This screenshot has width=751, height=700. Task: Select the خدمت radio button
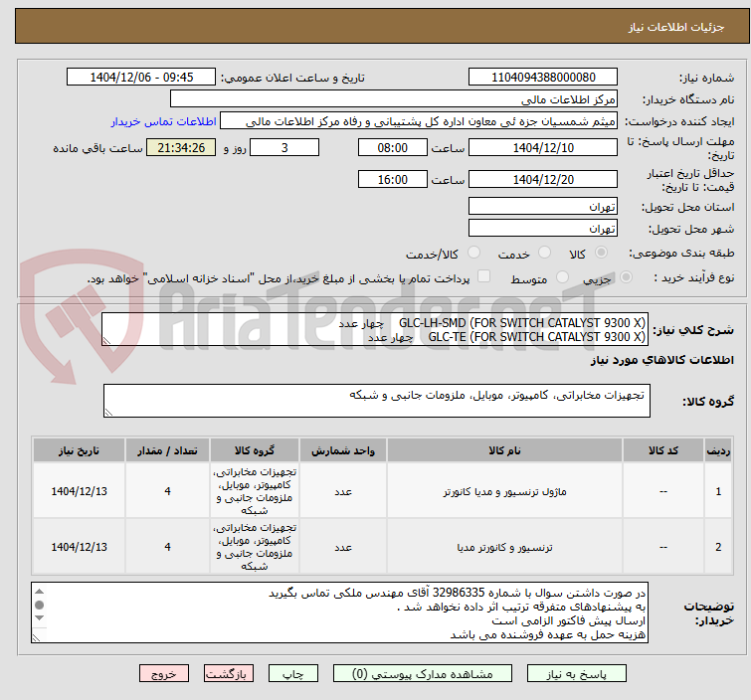[x=544, y=253]
